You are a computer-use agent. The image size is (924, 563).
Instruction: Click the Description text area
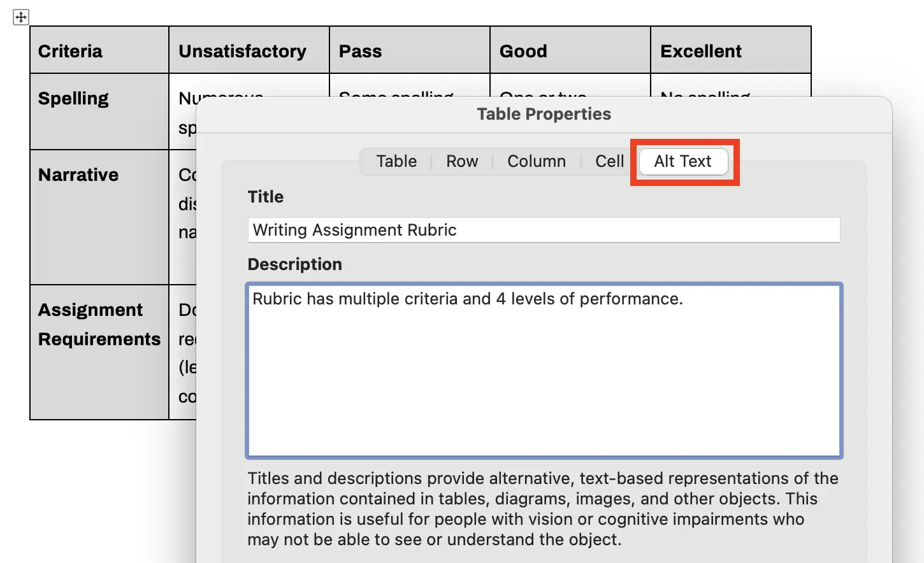544,371
